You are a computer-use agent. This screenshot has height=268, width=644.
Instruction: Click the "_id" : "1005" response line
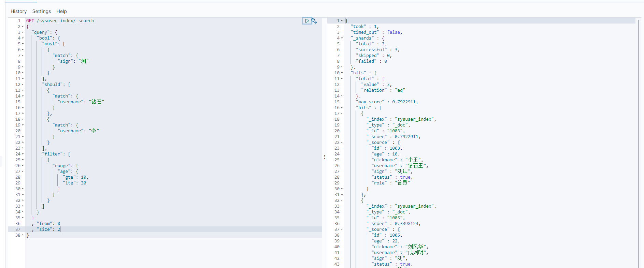[x=386, y=218]
